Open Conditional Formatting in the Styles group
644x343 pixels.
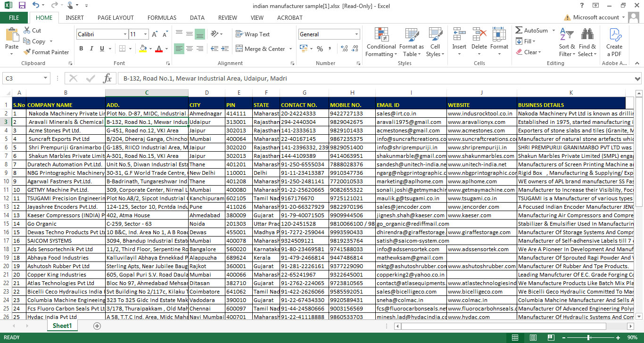pyautogui.click(x=381, y=42)
